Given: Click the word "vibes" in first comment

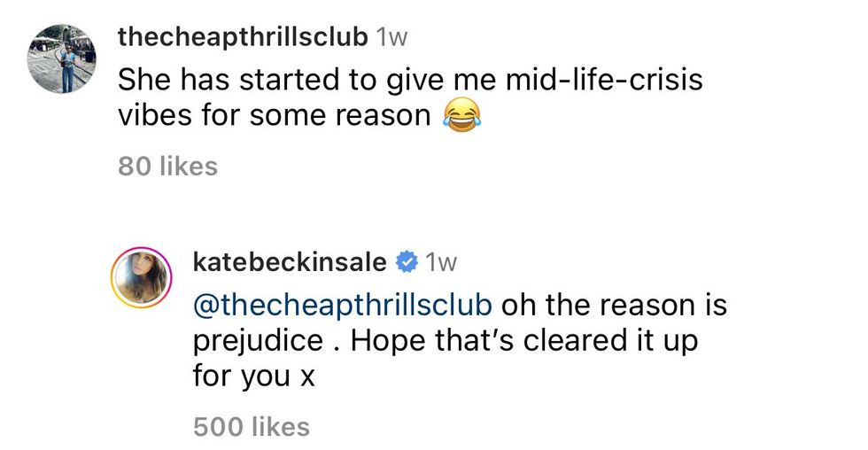Looking at the screenshot, I should [x=153, y=116].
